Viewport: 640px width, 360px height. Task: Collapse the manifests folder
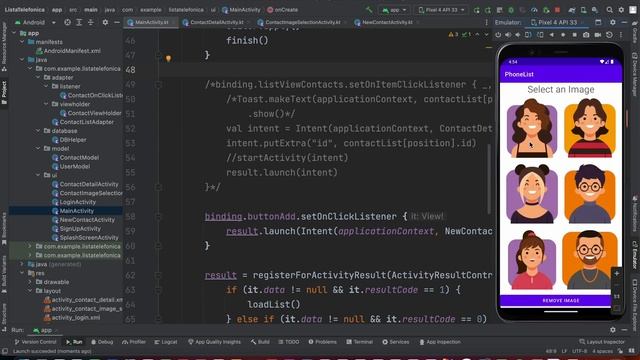[22, 42]
